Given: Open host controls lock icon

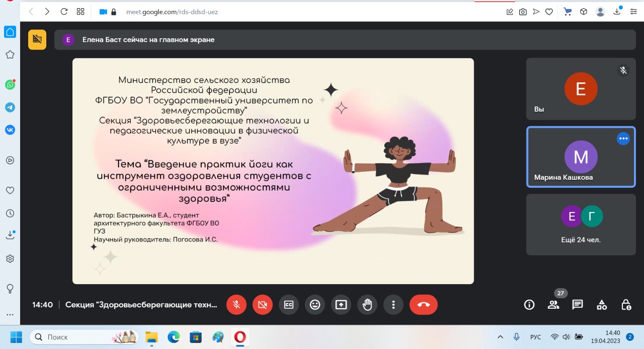Looking at the screenshot, I should 626,305.
